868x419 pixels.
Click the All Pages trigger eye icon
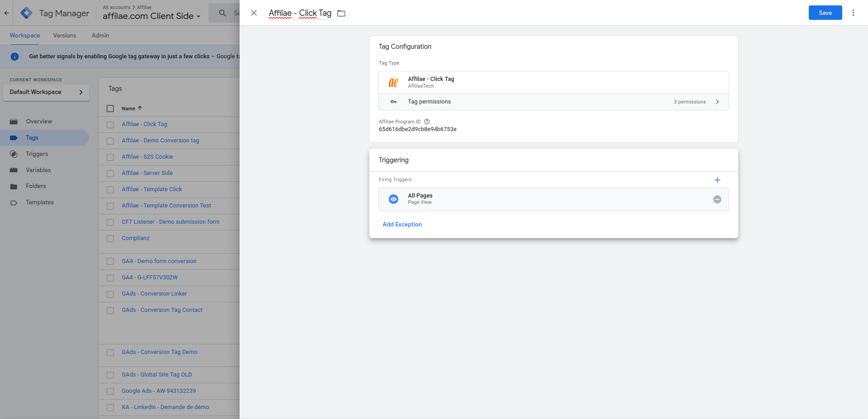pos(394,199)
